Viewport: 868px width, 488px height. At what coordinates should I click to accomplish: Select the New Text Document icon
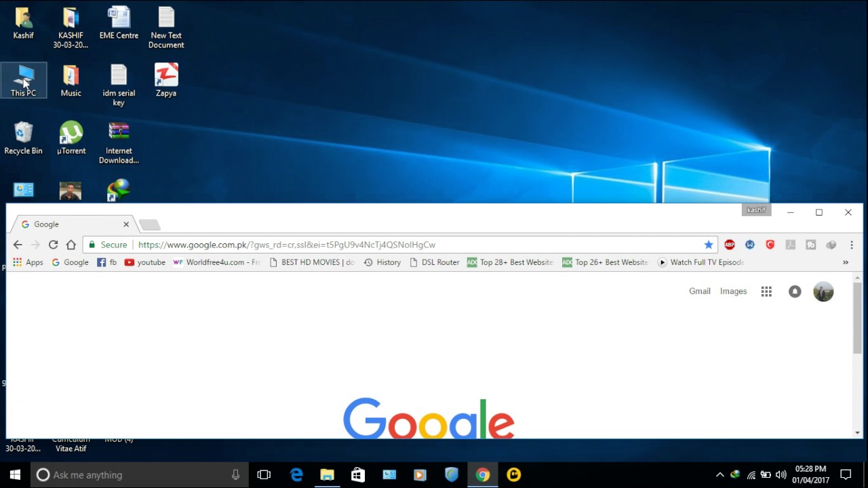pyautogui.click(x=166, y=28)
